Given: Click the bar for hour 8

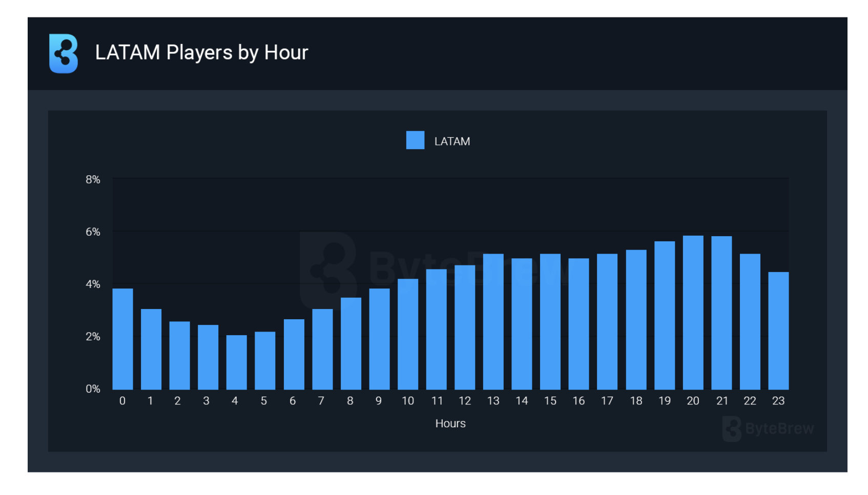Looking at the screenshot, I should click(351, 344).
